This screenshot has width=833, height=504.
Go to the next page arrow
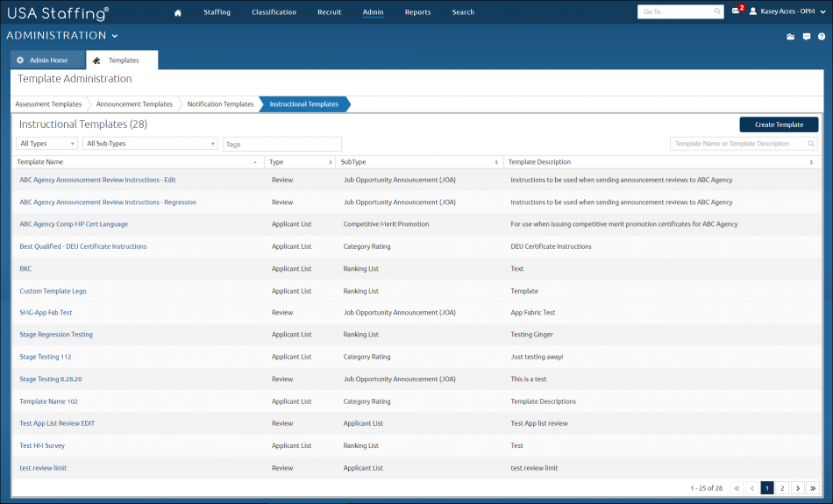pos(797,488)
